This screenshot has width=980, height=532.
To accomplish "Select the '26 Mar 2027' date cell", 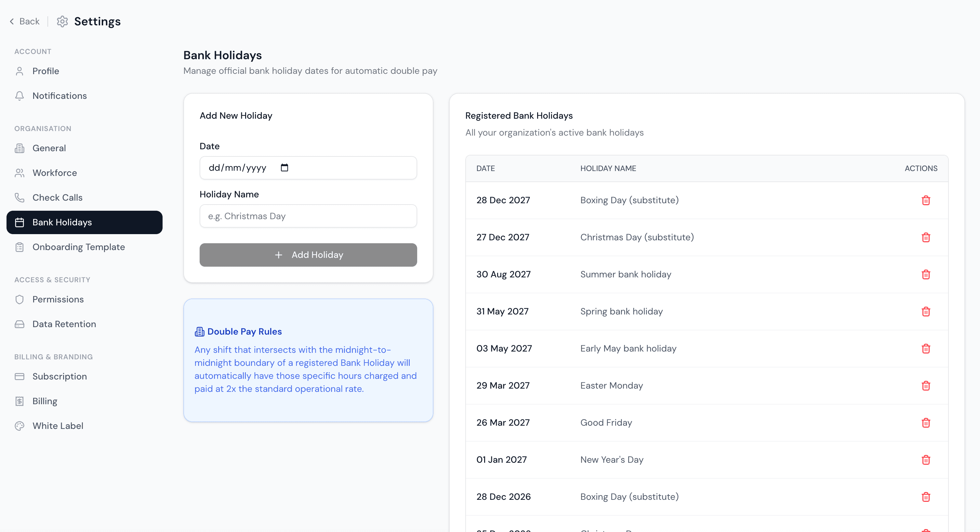I will [503, 423].
